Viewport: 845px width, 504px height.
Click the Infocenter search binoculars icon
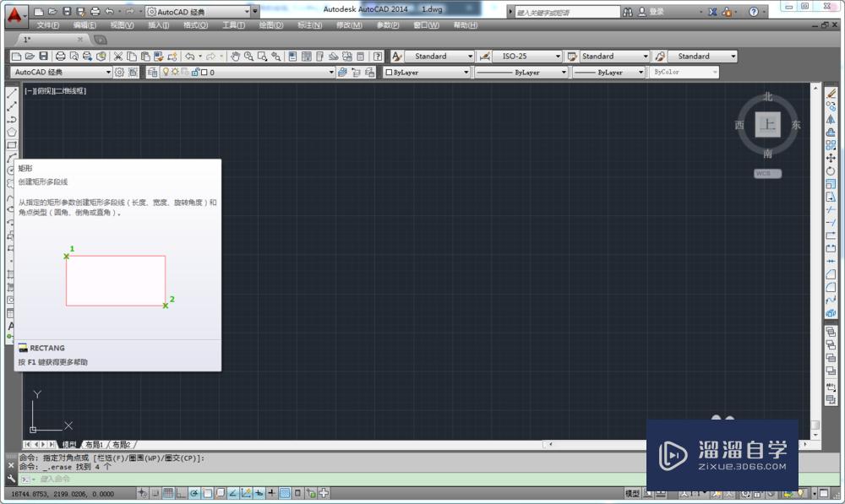coord(628,12)
